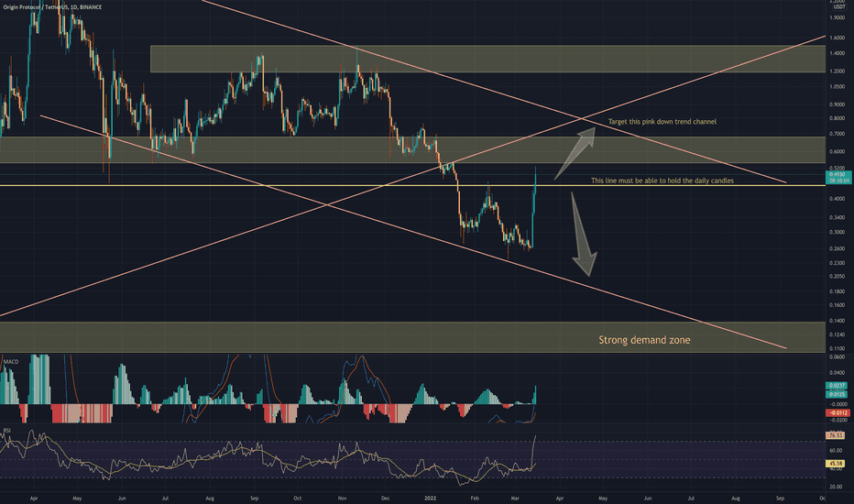Click the 0.4000 price axis label
854x504 pixels.
(838, 199)
